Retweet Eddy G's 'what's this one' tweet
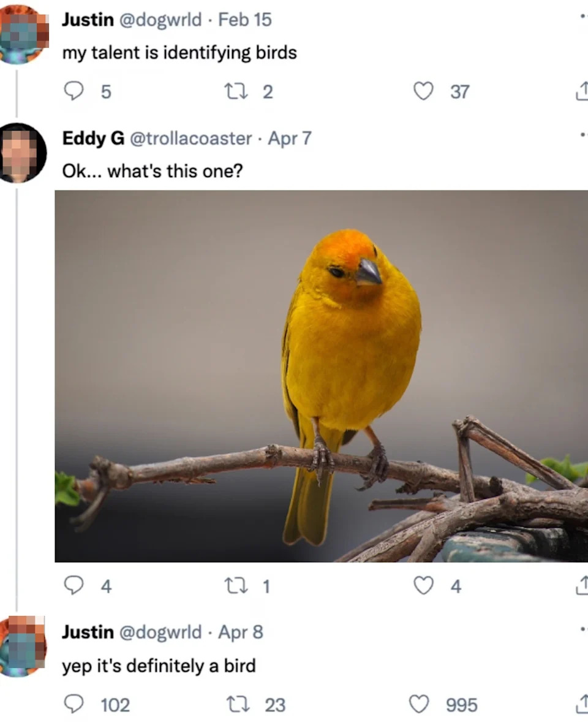This screenshot has width=588, height=722. click(x=234, y=586)
